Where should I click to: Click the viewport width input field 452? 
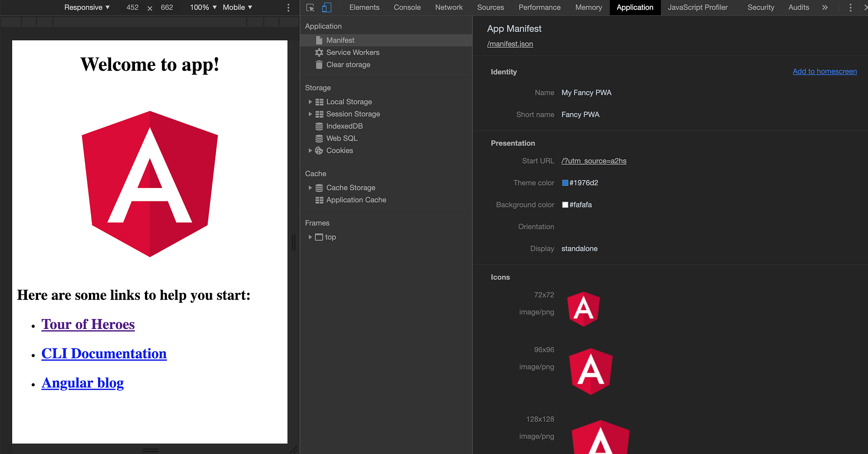[x=132, y=7]
